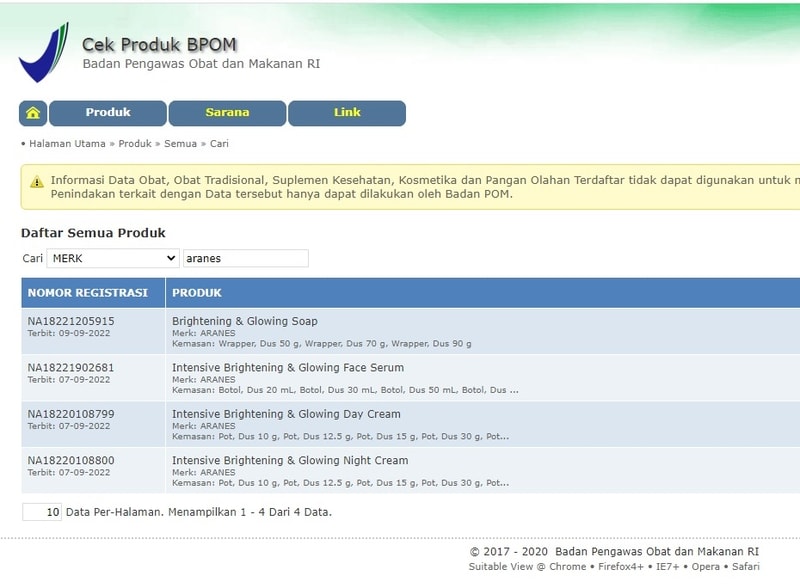The width and height of the screenshot is (800, 588).
Task: Open Brightening & Glowing Soap product
Action: point(244,321)
